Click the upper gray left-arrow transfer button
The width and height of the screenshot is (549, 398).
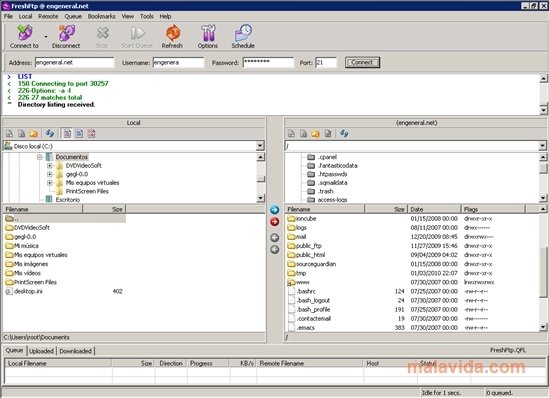tap(275, 238)
